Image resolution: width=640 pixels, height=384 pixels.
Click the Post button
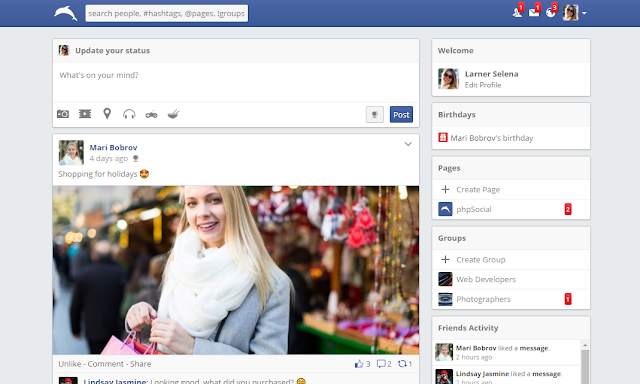401,114
